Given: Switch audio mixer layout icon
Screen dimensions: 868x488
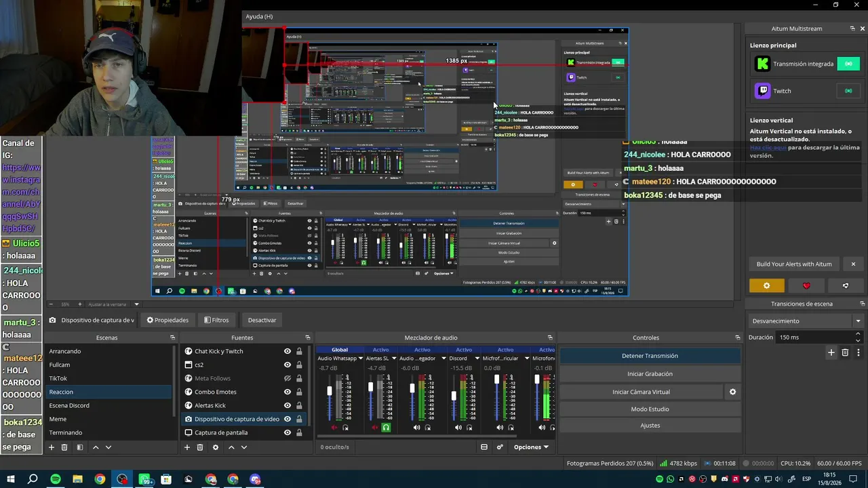Looking at the screenshot, I should tap(484, 447).
